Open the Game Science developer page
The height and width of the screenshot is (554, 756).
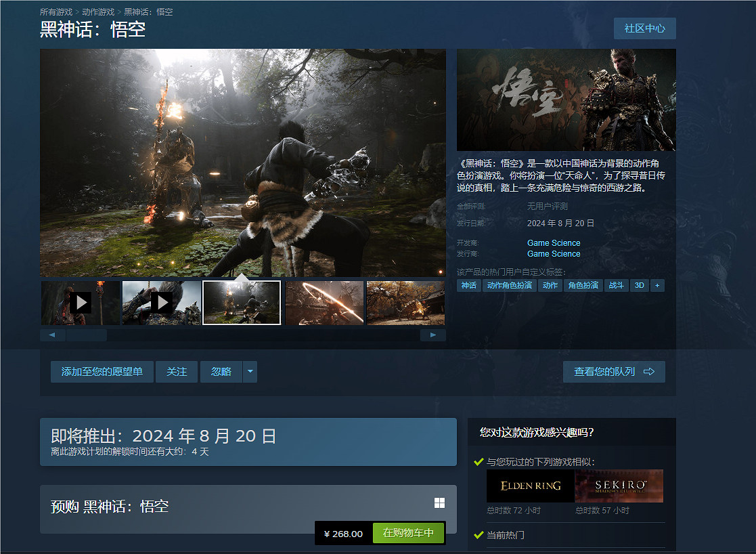pyautogui.click(x=554, y=242)
